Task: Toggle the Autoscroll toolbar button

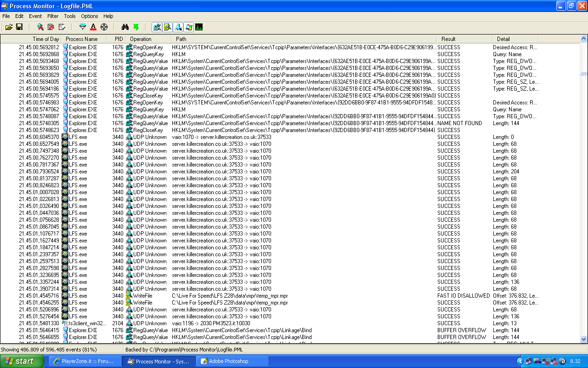Action: (51, 27)
